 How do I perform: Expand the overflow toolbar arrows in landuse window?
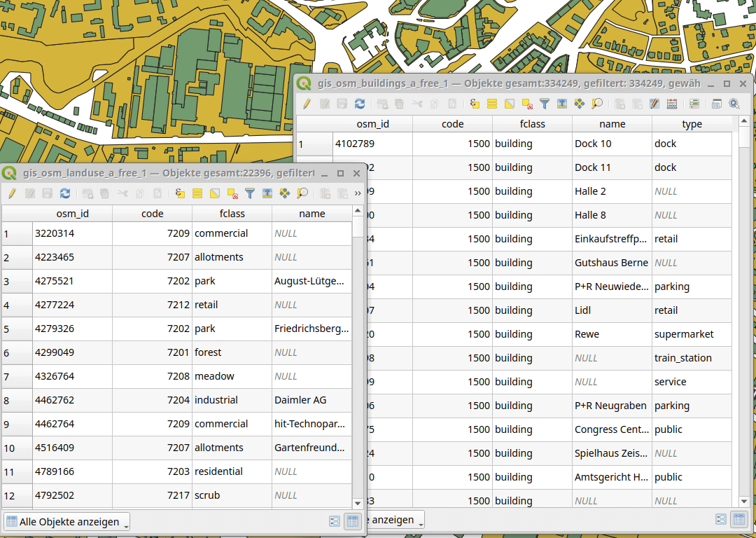[357, 193]
